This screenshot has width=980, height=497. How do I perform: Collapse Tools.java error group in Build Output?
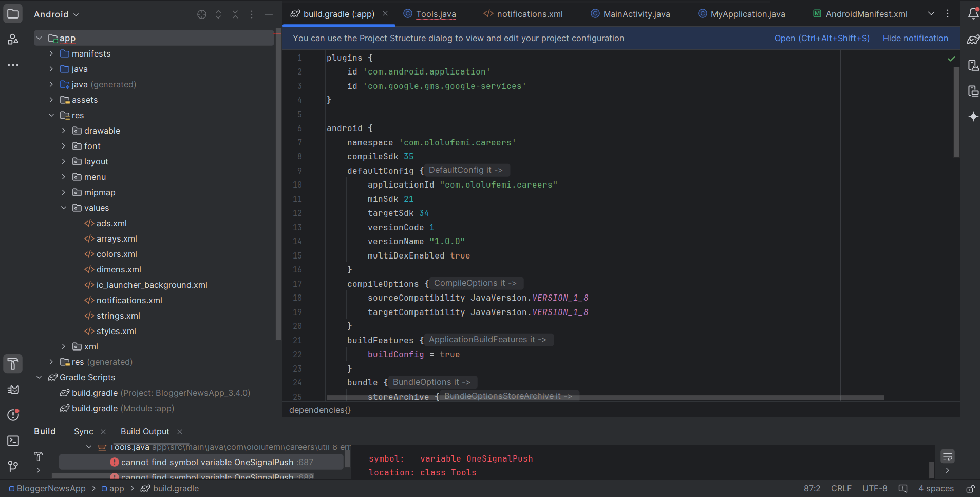point(89,447)
